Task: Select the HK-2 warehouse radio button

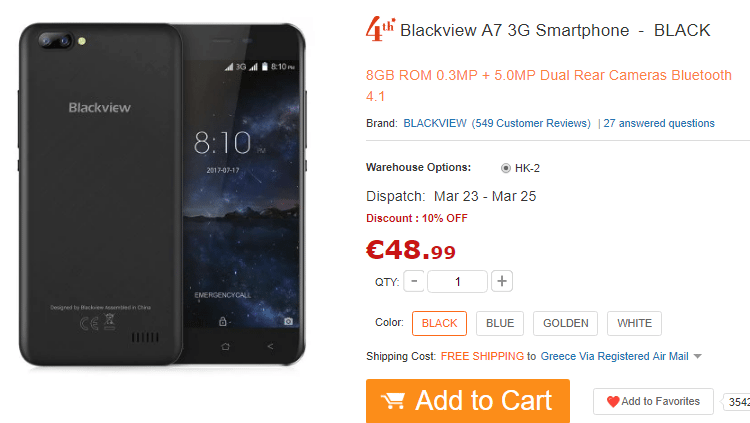Action: tap(506, 168)
